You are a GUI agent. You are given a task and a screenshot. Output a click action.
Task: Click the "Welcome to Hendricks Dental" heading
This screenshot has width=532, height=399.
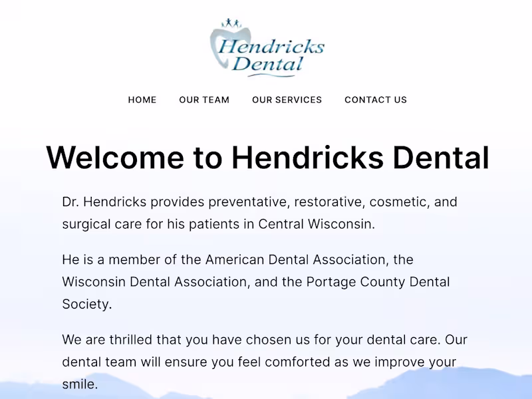click(267, 158)
